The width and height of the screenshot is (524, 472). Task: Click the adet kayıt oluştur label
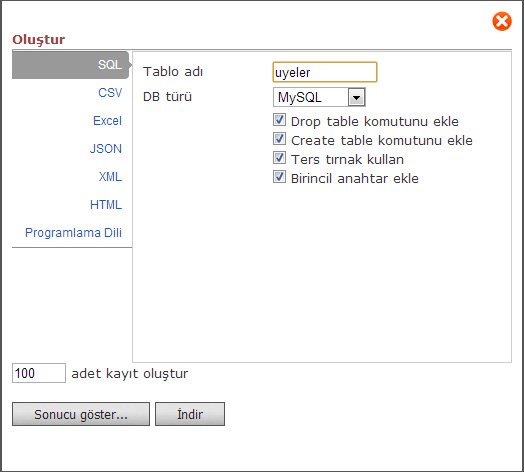click(x=130, y=374)
